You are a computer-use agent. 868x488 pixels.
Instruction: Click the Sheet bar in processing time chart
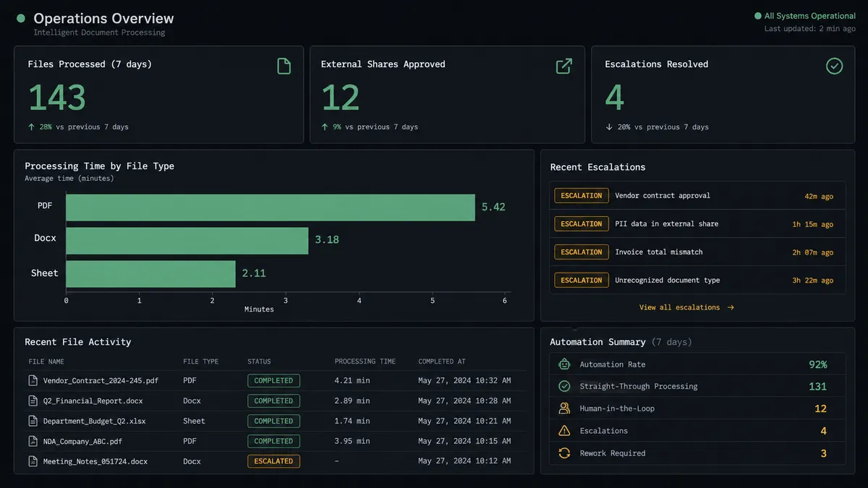tap(150, 274)
